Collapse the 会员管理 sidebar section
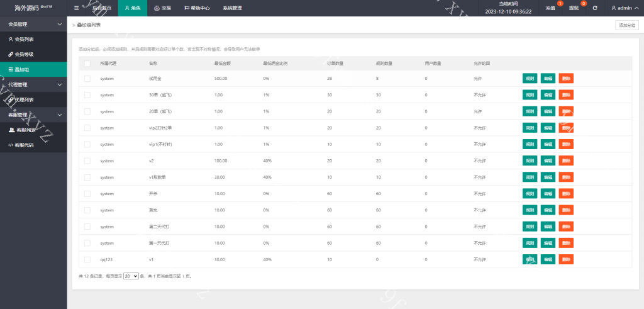The width and height of the screenshot is (644, 309). point(33,24)
